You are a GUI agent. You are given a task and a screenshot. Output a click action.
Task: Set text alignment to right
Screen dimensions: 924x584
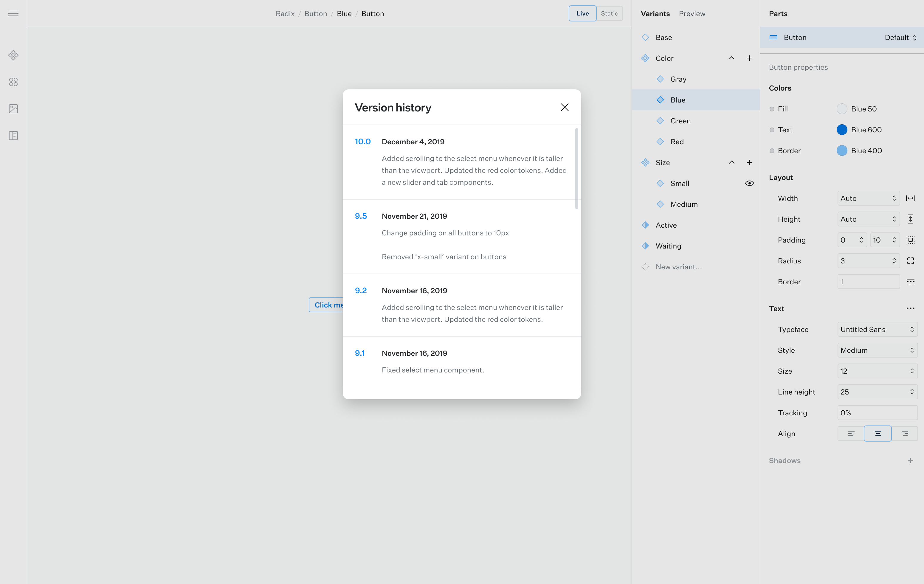tap(904, 434)
